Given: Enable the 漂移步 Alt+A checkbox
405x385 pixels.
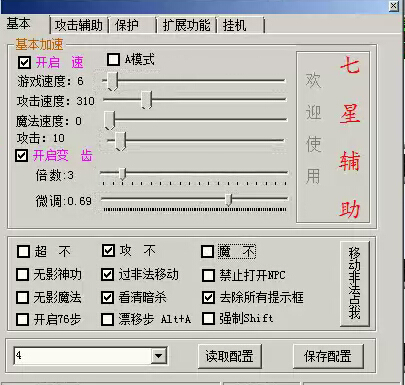Looking at the screenshot, I should 107,319.
